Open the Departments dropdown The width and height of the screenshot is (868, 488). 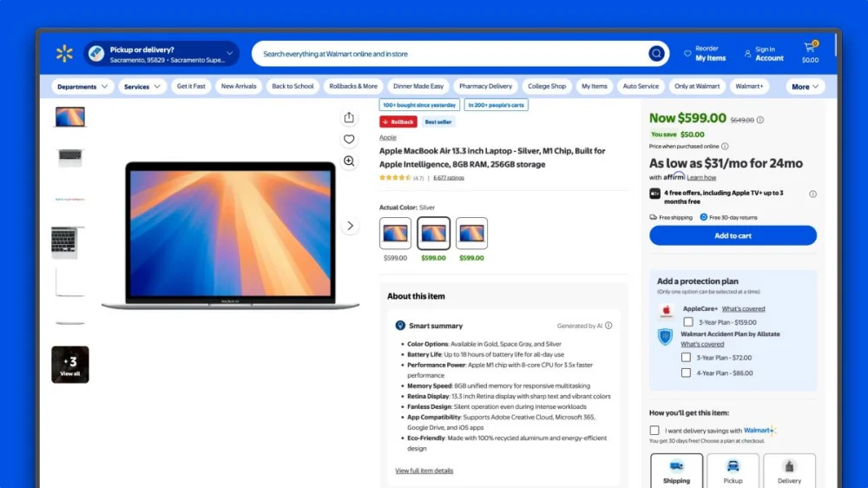pyautogui.click(x=82, y=87)
